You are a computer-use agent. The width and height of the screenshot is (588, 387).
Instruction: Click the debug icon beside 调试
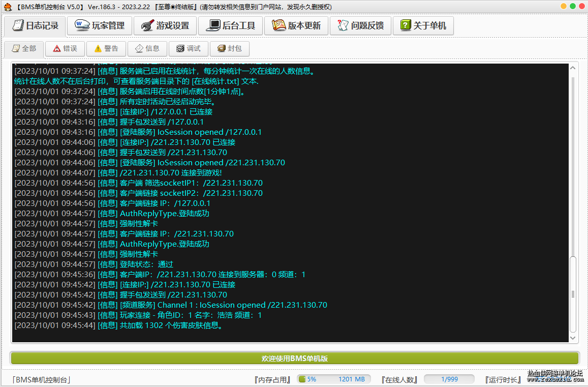pyautogui.click(x=180, y=48)
